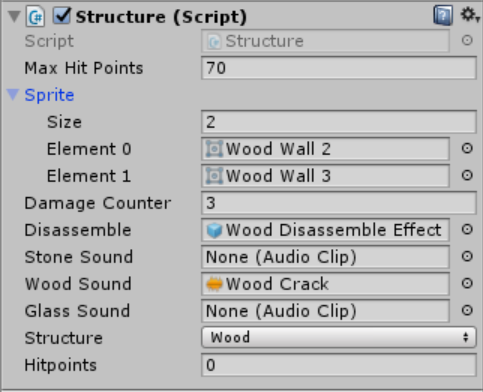Select the Wood Disassemble Effect prefab reference
Image resolution: width=483 pixels, height=392 pixels.
(325, 230)
